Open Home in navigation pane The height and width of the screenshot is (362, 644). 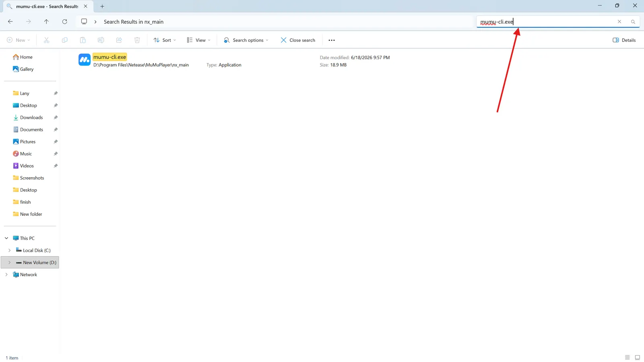tap(23, 57)
